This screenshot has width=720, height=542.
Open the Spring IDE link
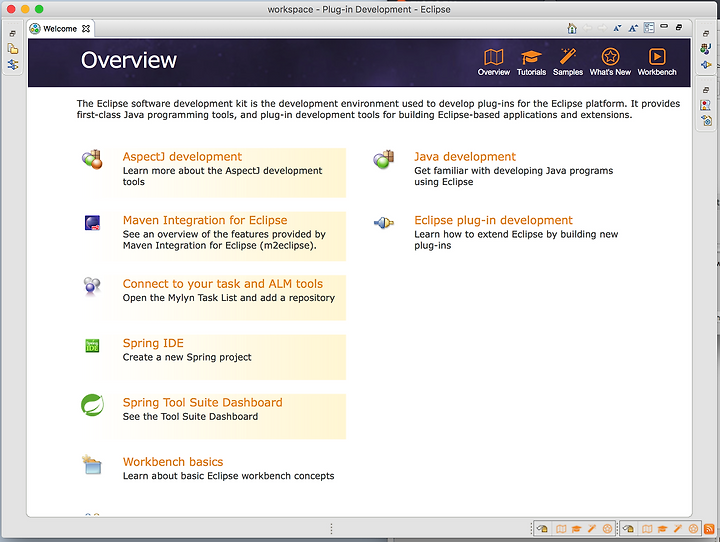153,343
